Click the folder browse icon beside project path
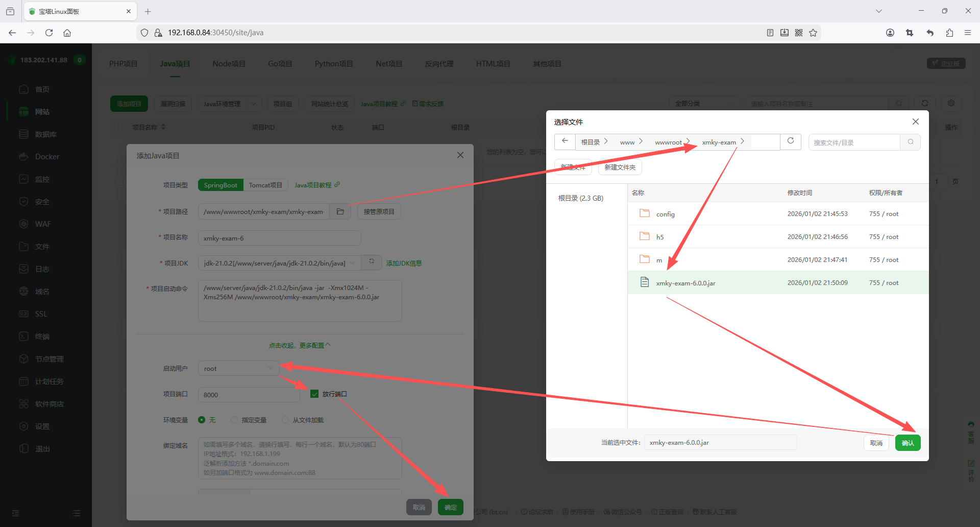 [x=340, y=211]
